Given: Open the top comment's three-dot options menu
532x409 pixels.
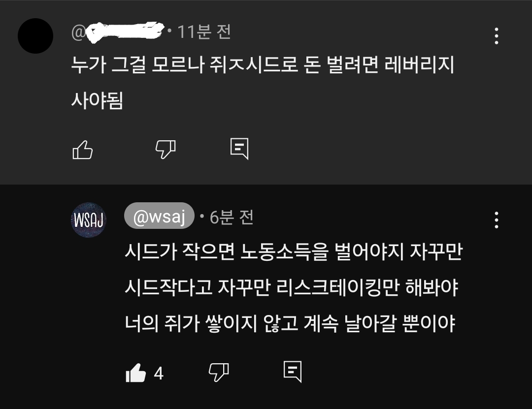Looking at the screenshot, I should (x=497, y=35).
